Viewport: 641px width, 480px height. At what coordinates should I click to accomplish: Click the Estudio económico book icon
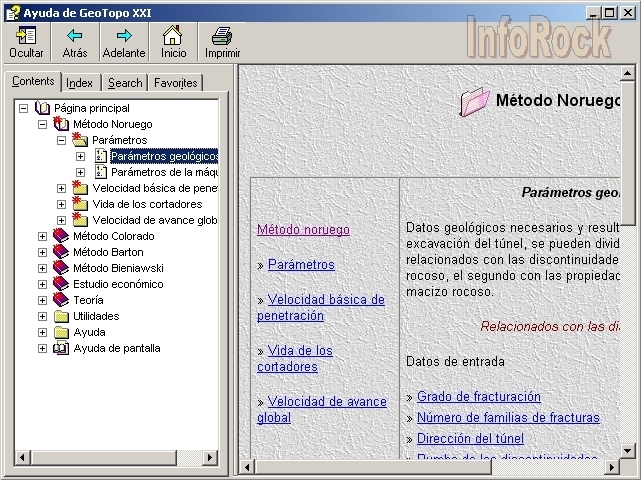(61, 284)
